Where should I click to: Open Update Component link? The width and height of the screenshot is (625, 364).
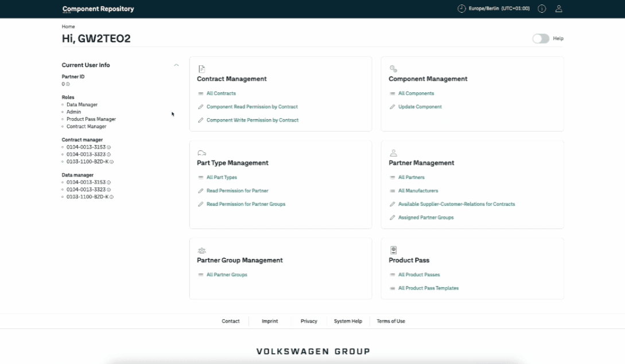point(420,107)
